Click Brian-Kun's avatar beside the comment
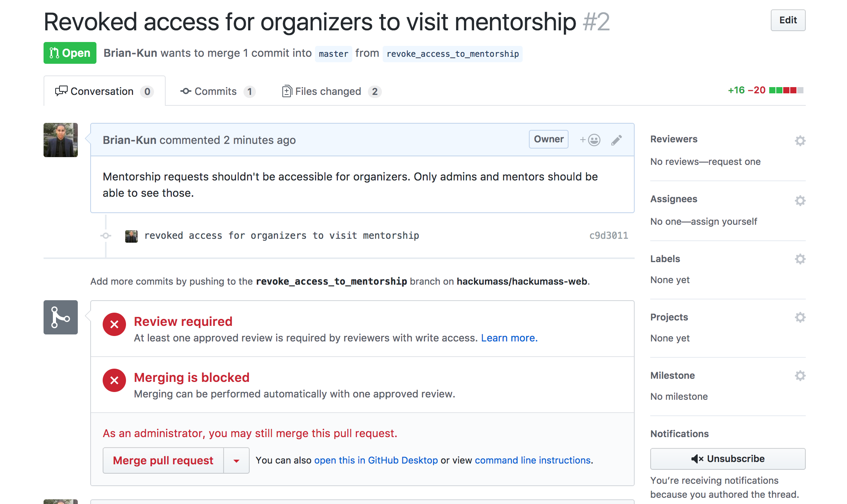The width and height of the screenshot is (847, 504). coord(61,140)
